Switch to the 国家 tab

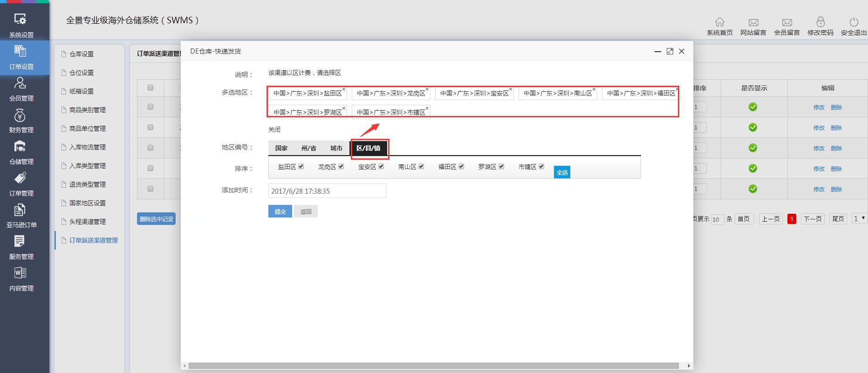pyautogui.click(x=281, y=148)
